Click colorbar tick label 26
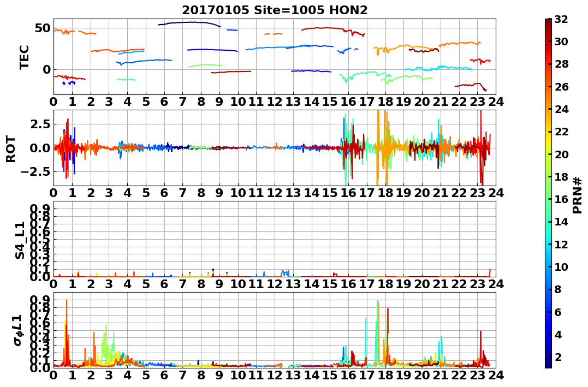 tap(561, 87)
